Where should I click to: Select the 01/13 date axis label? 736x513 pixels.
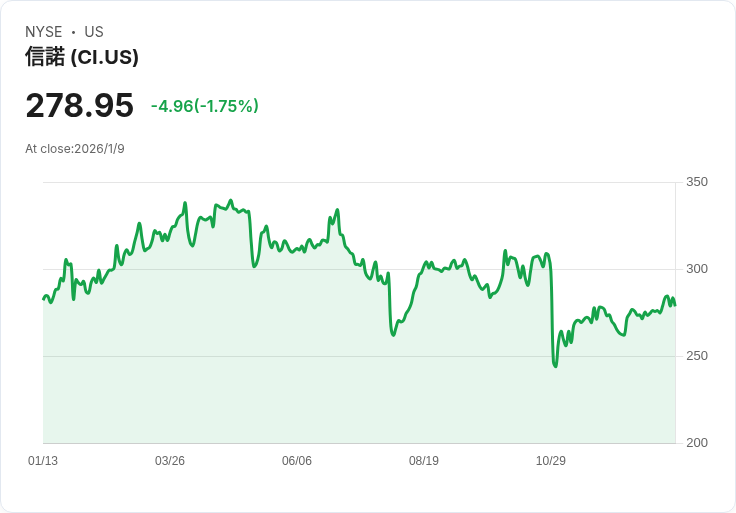(x=43, y=461)
